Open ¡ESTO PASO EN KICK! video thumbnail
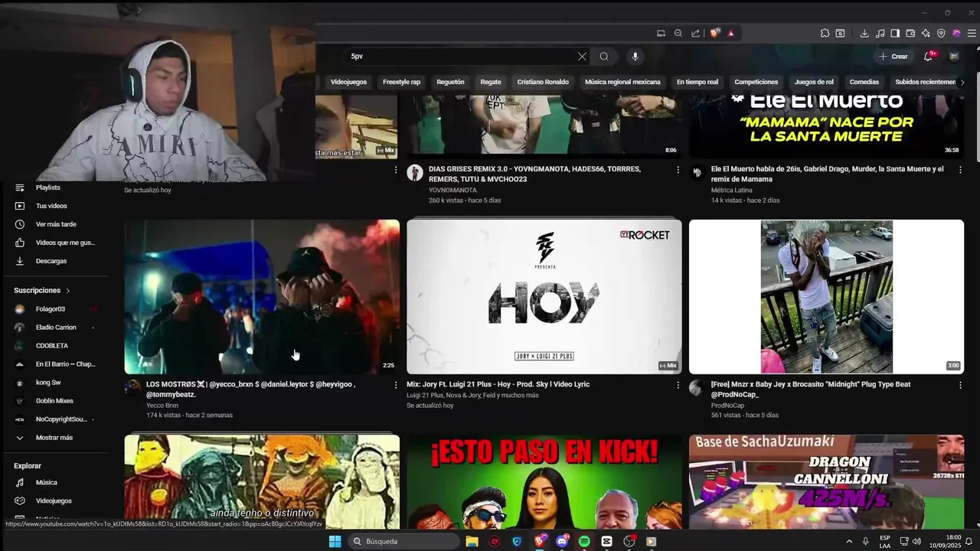Viewport: 980px width, 551px height. pyautogui.click(x=544, y=482)
